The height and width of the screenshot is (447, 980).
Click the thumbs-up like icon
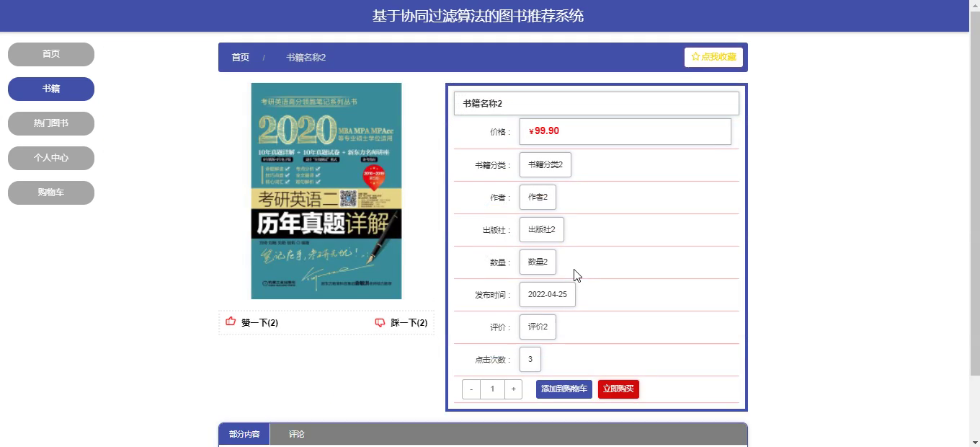coord(231,322)
